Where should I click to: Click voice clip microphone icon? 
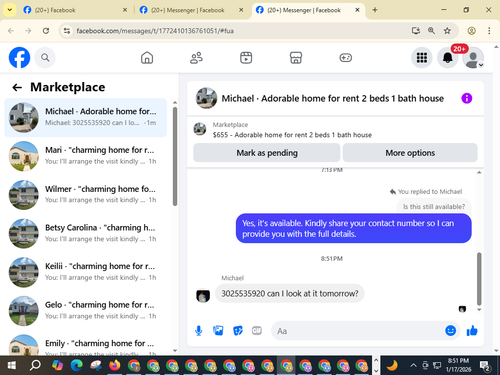(x=198, y=331)
